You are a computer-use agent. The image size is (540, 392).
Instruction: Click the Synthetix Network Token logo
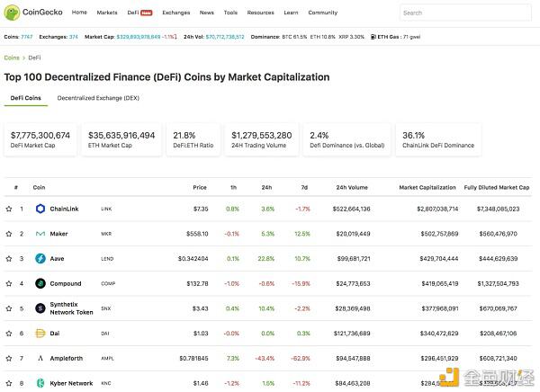[40, 308]
